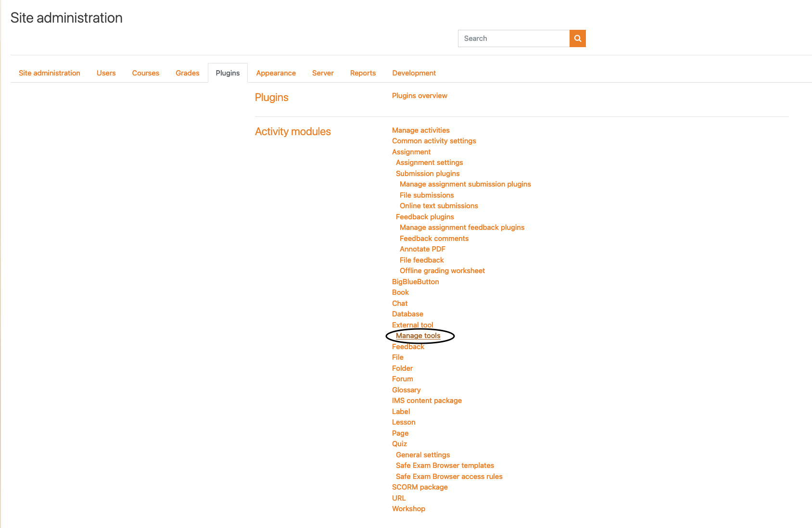812x528 pixels.
Task: Go to the Appearance tab
Action: tap(276, 73)
